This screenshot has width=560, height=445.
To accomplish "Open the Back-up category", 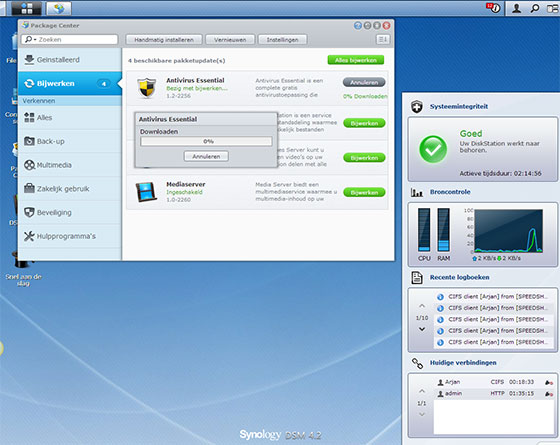I will pos(70,141).
